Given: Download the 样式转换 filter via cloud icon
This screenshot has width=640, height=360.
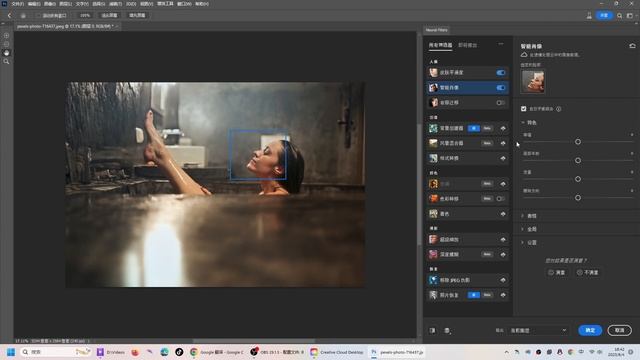Looking at the screenshot, I should pos(503,158).
